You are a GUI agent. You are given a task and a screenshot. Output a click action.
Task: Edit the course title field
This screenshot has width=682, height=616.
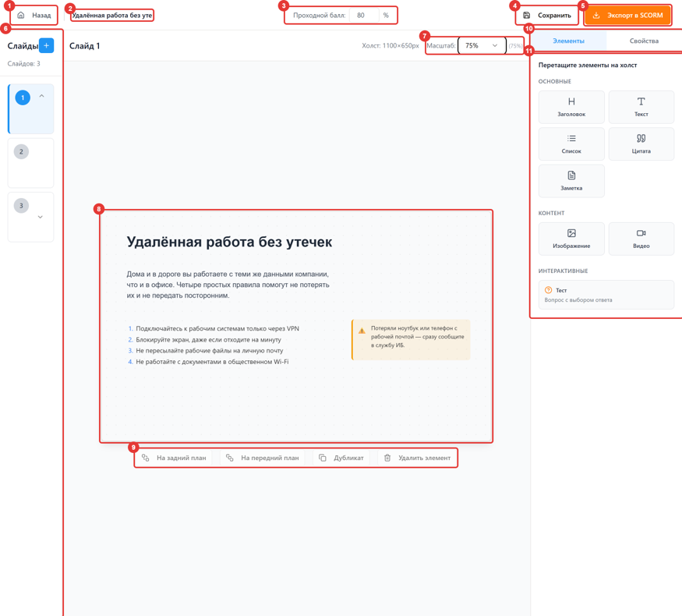(x=111, y=16)
